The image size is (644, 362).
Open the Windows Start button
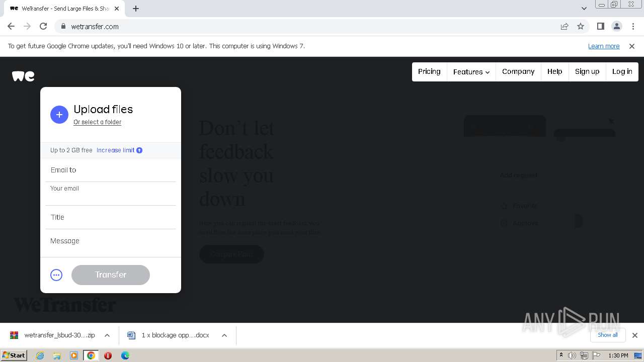click(x=14, y=355)
